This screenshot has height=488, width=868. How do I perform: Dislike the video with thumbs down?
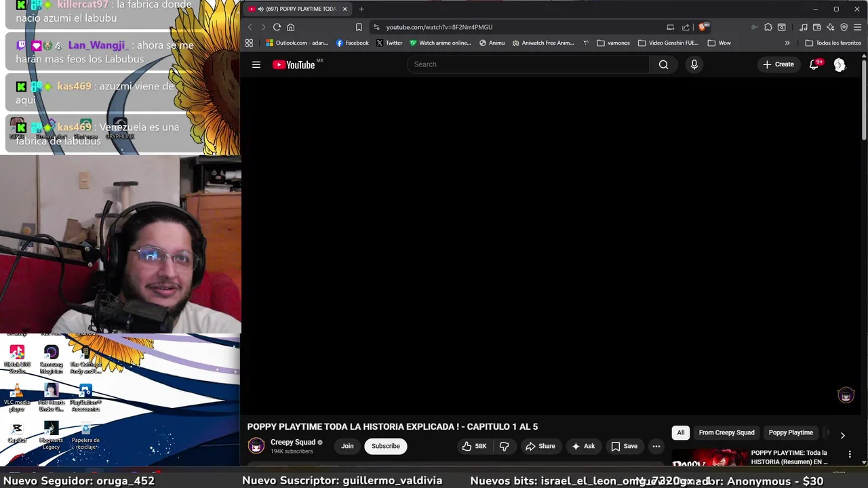point(504,446)
